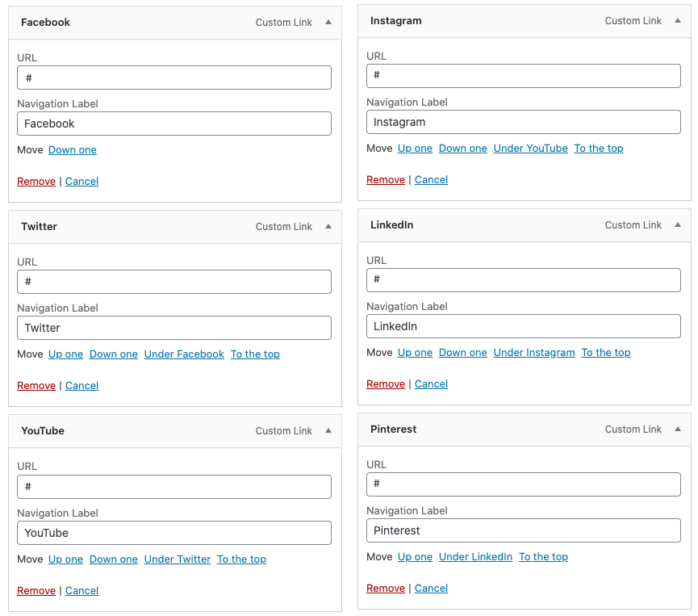Screen dimensions: 698x616
Task: Click the Instagram item title heading
Action: (395, 20)
